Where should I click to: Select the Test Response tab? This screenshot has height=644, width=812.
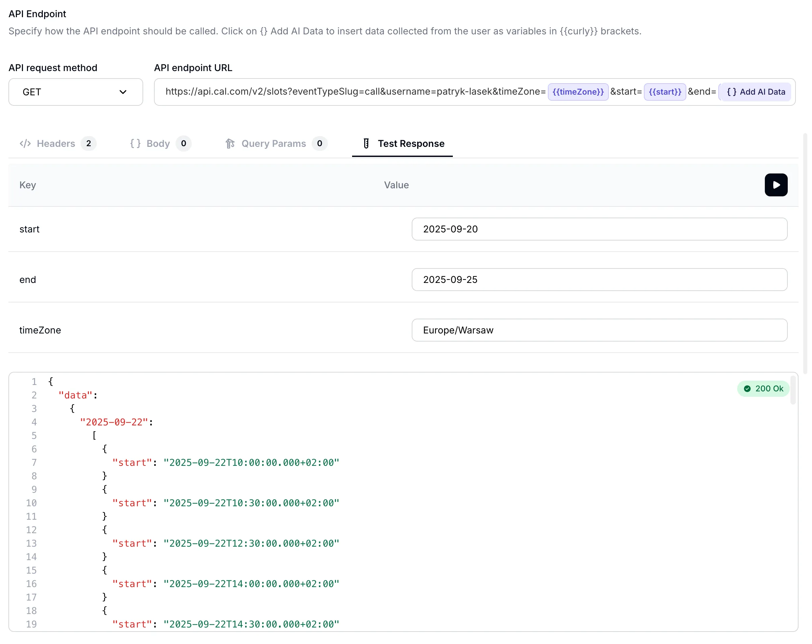coord(410,143)
